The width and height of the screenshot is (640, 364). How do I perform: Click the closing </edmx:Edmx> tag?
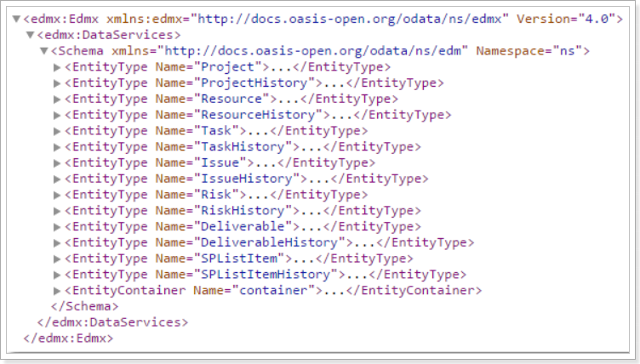click(x=69, y=338)
